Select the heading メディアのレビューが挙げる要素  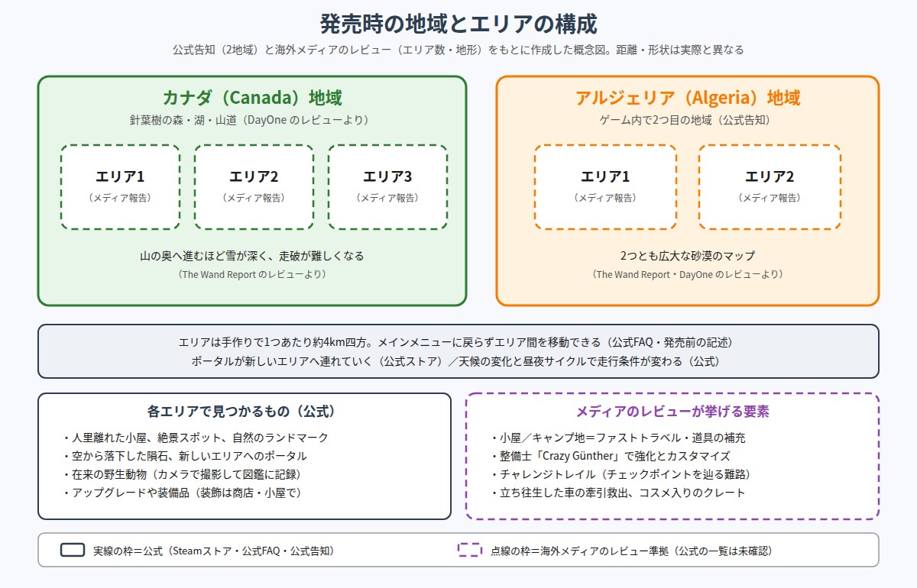(672, 411)
